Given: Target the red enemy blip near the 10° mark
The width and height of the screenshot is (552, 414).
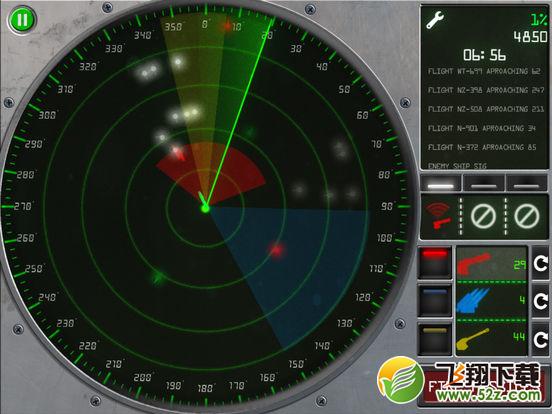Looking at the screenshot, I should point(227,25).
